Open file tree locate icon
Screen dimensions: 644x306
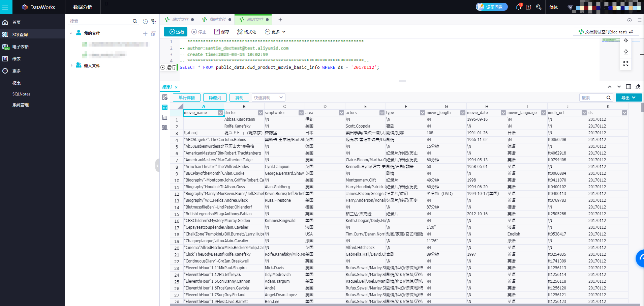click(153, 21)
